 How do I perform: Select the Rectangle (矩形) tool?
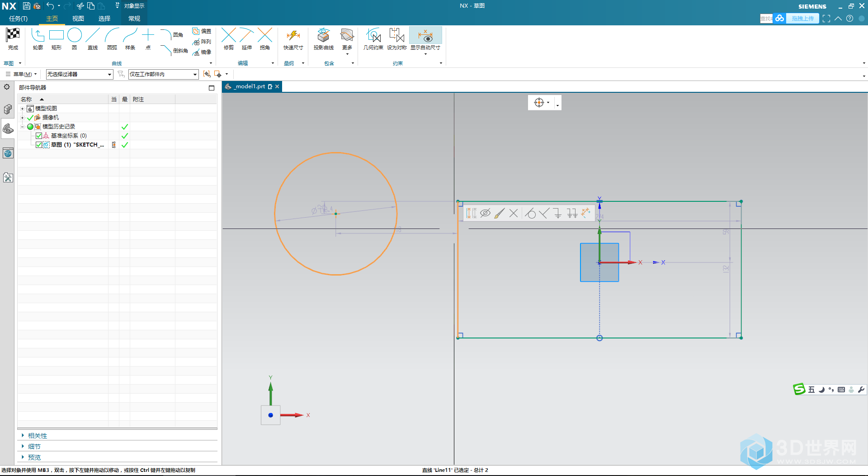[57, 38]
